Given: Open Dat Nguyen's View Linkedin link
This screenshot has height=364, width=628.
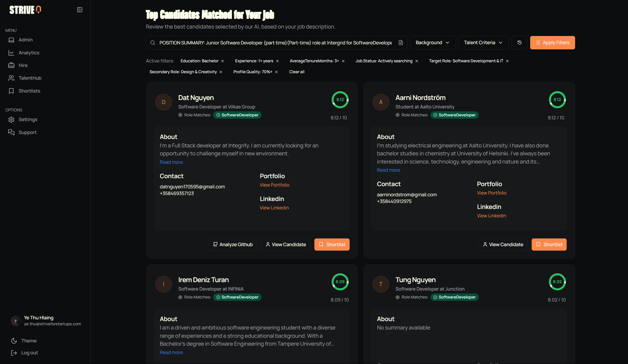Looking at the screenshot, I should point(274,208).
